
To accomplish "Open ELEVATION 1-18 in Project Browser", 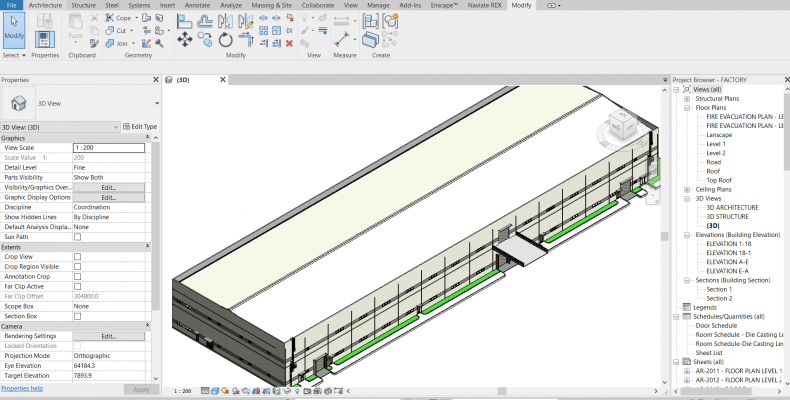I will pos(726,243).
